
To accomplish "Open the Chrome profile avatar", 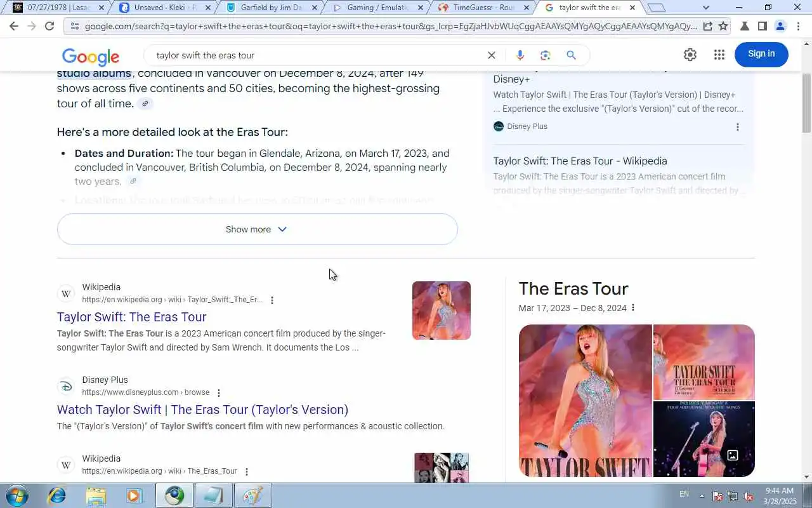I will tap(780, 26).
